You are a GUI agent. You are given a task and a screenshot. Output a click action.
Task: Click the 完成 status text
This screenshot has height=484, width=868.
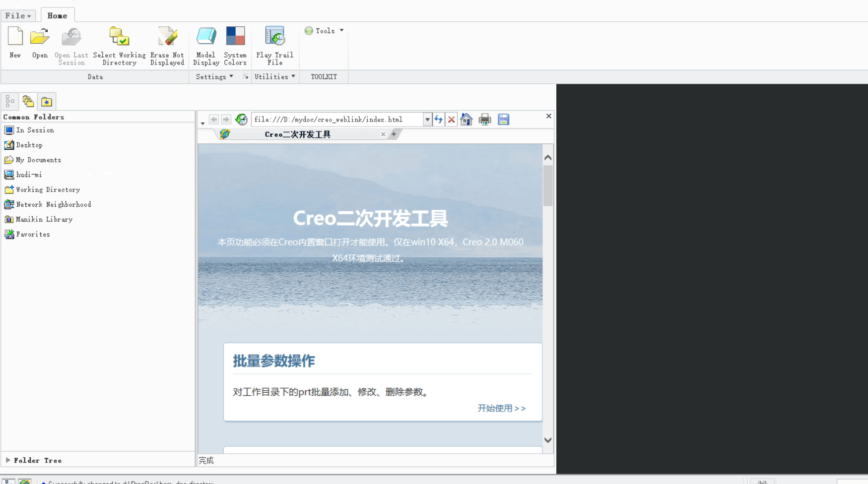206,461
